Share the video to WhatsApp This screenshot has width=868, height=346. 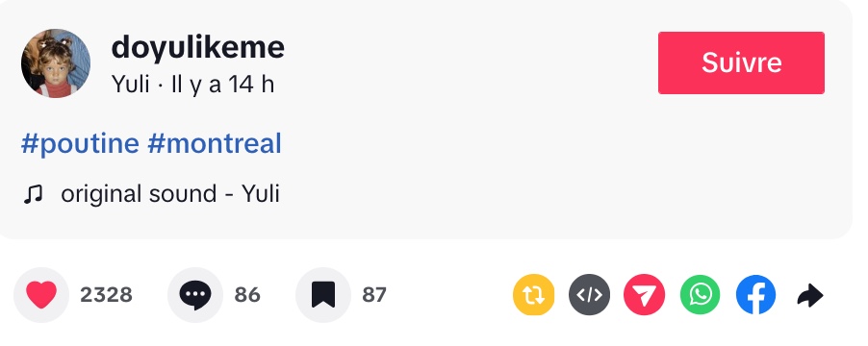pos(701,295)
